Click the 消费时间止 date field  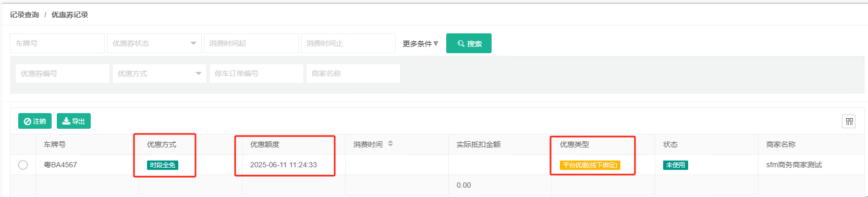click(x=348, y=43)
